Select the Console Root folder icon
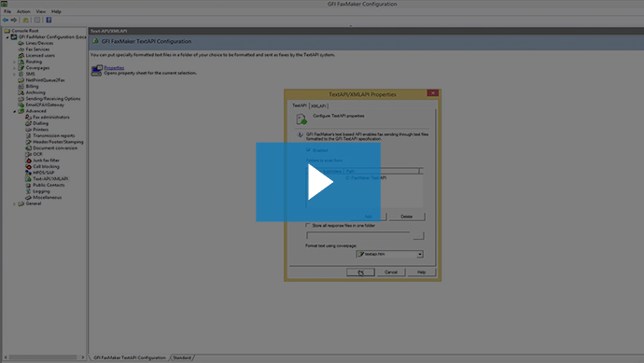The width and height of the screenshot is (644, 363). point(7,31)
